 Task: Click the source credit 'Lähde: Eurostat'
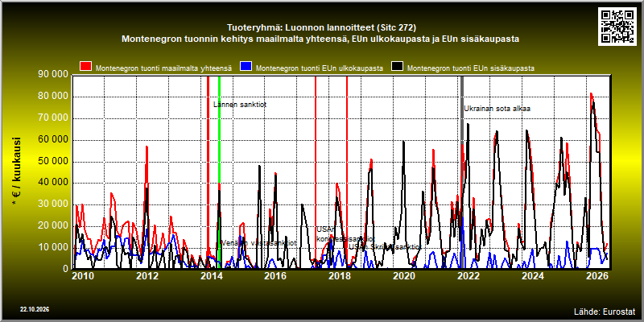(605, 311)
